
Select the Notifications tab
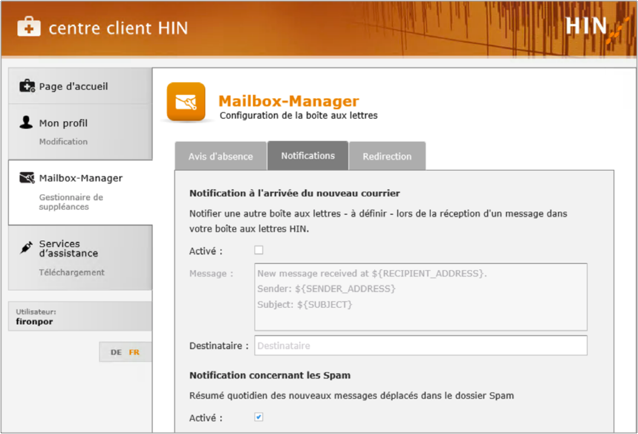click(308, 155)
